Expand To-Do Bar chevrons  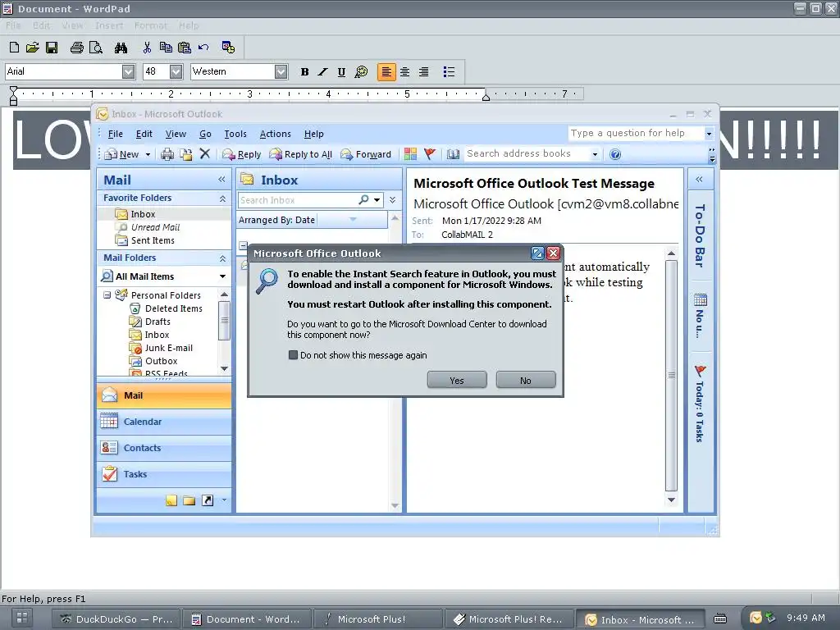(699, 180)
